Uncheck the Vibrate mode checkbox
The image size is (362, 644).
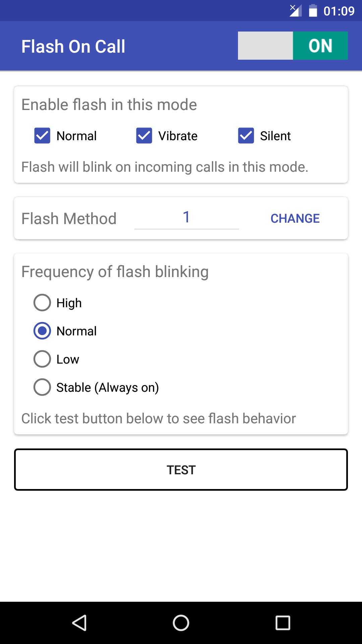[x=144, y=136]
